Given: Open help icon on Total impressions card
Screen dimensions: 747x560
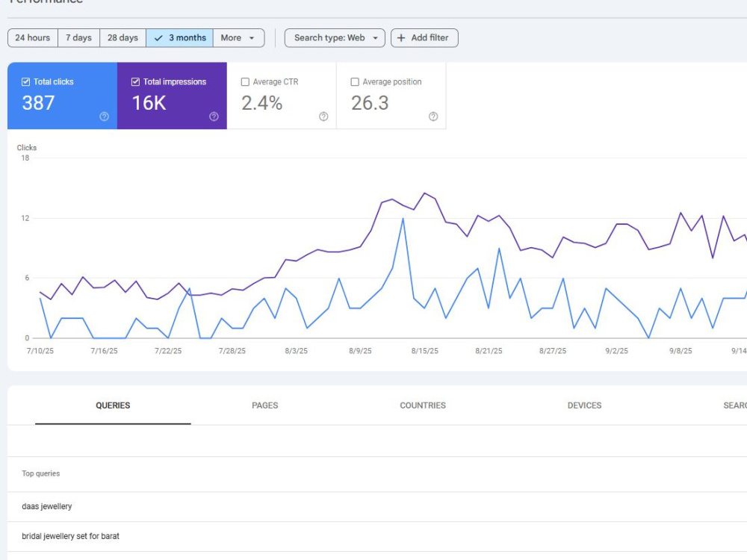Looking at the screenshot, I should point(214,116).
